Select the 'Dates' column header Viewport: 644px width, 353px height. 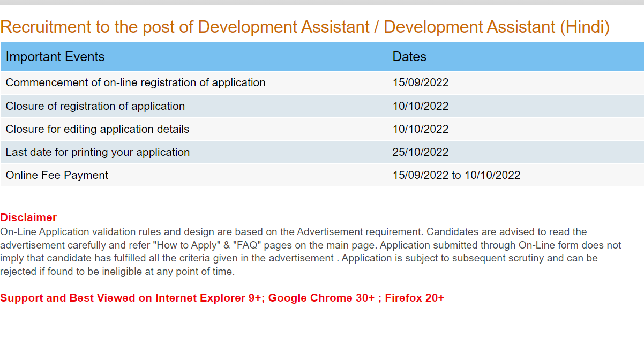click(x=515, y=57)
